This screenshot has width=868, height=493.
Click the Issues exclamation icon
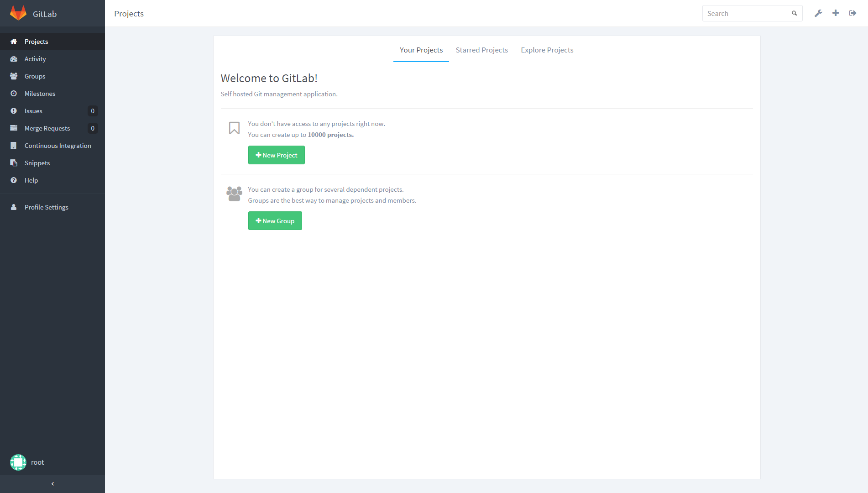click(15, 111)
